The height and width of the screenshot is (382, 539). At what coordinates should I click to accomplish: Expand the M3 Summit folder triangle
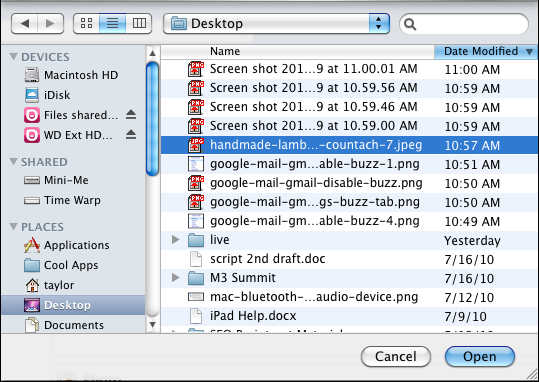click(x=176, y=277)
